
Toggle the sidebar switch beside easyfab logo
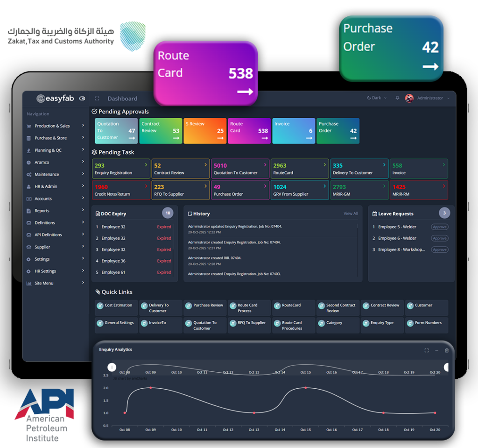point(83,99)
